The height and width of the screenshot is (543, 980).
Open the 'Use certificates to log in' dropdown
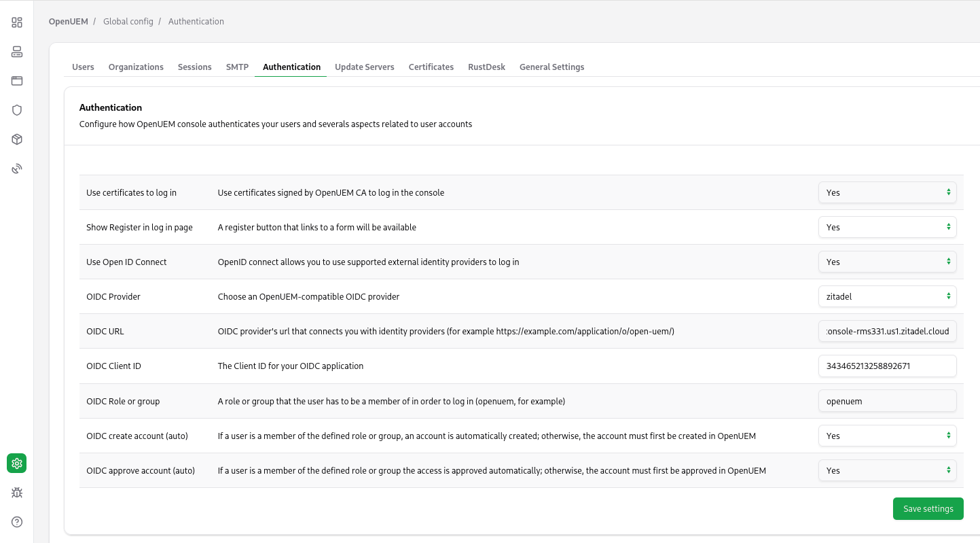coord(887,192)
